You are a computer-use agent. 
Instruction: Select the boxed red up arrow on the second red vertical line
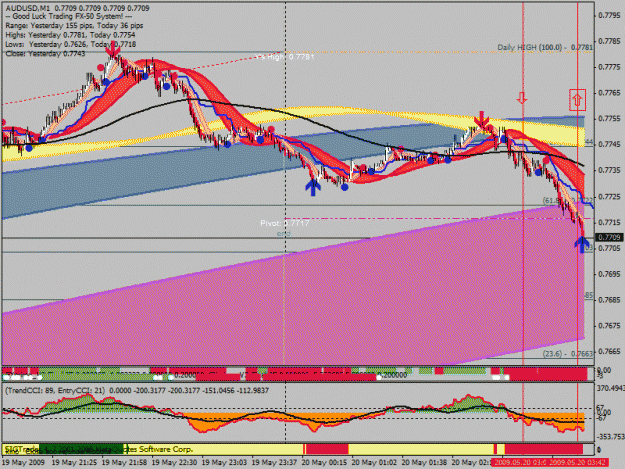577,100
